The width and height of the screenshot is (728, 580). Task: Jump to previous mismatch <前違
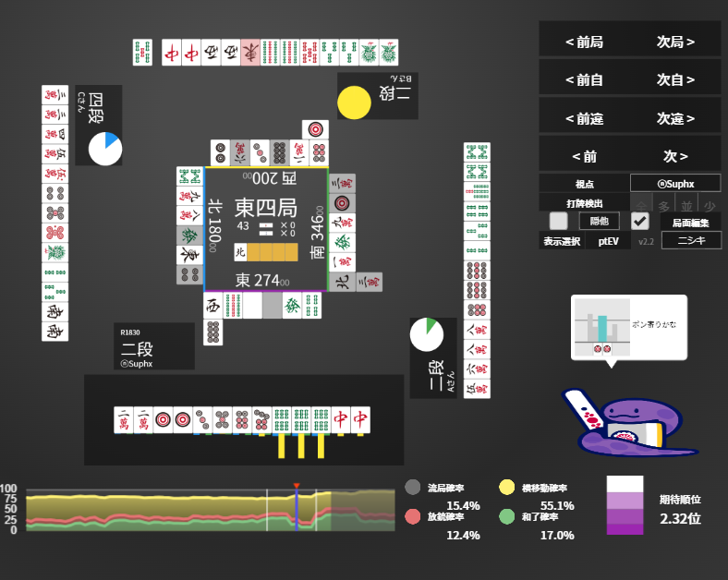[584, 119]
